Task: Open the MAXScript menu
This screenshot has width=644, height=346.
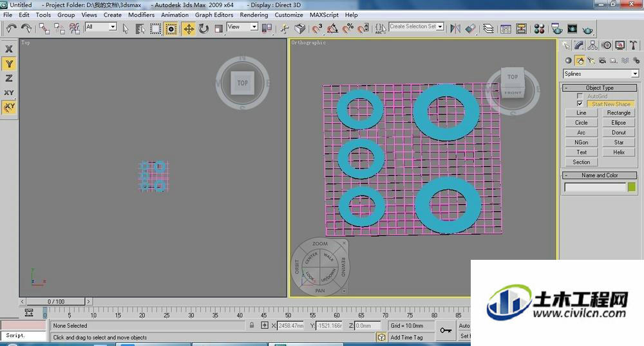Action: tap(324, 15)
